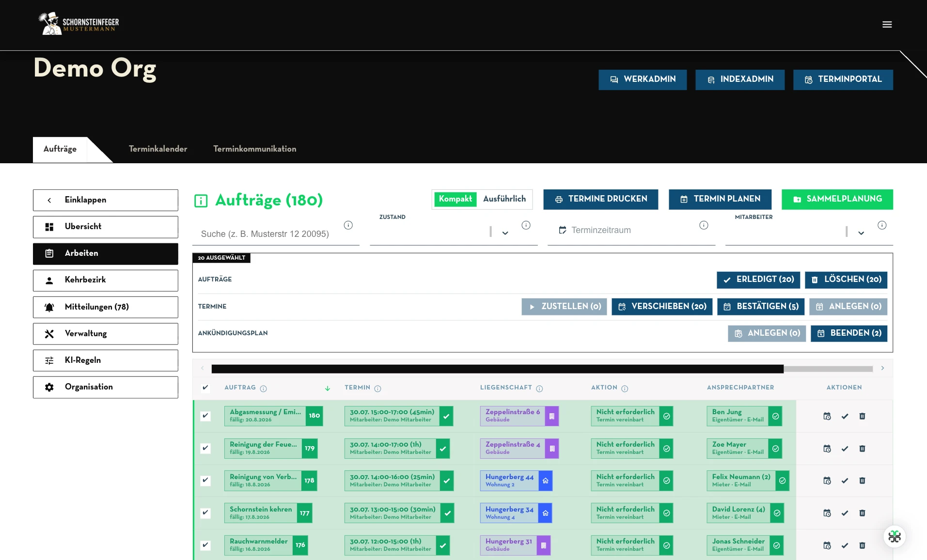927x560 pixels.
Task: Open the hamburger menu in the header
Action: point(887,24)
